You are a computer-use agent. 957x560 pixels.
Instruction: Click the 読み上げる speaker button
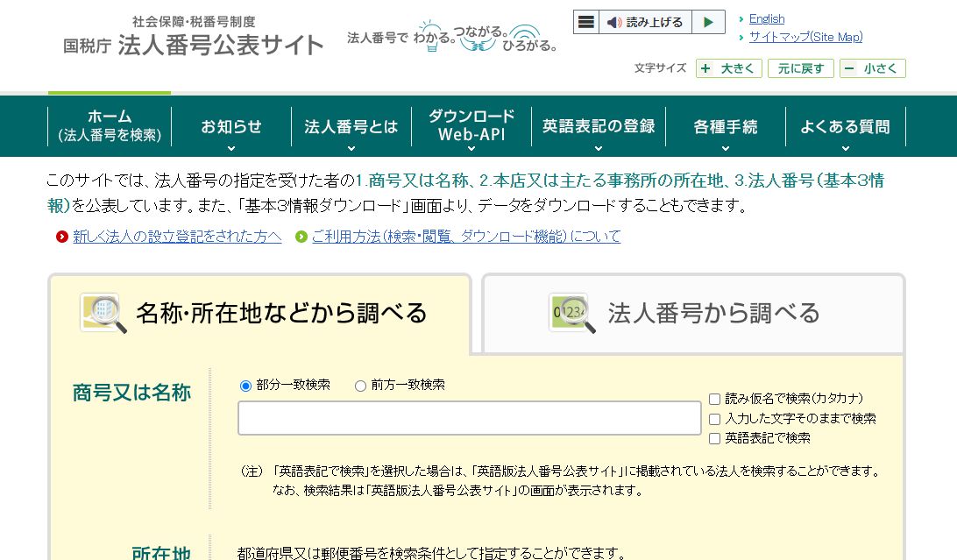click(646, 22)
